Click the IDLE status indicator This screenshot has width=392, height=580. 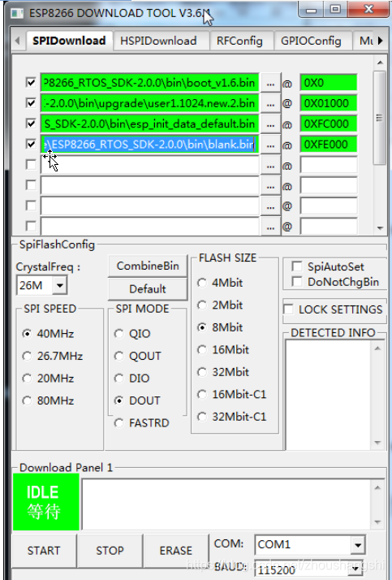[x=45, y=502]
